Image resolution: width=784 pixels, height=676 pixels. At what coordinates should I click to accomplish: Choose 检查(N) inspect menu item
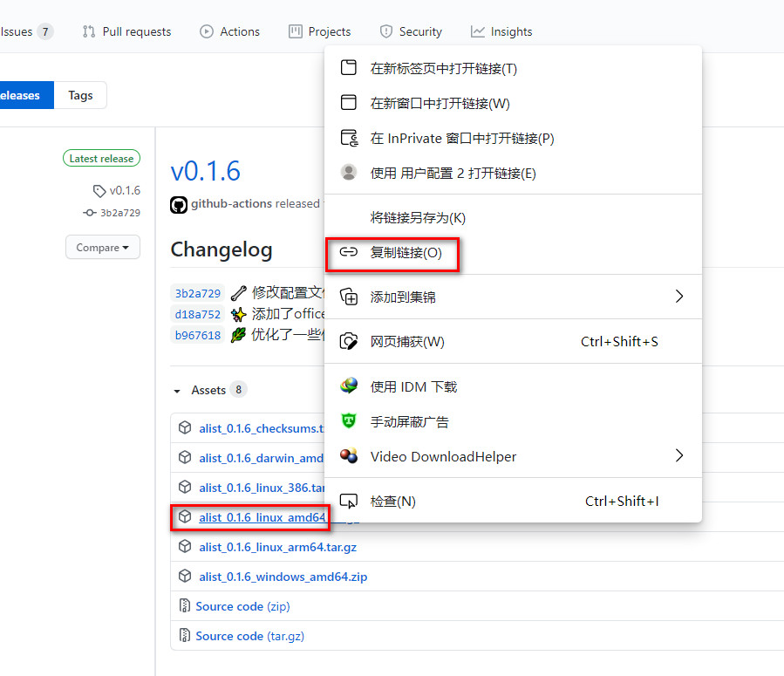[513, 501]
